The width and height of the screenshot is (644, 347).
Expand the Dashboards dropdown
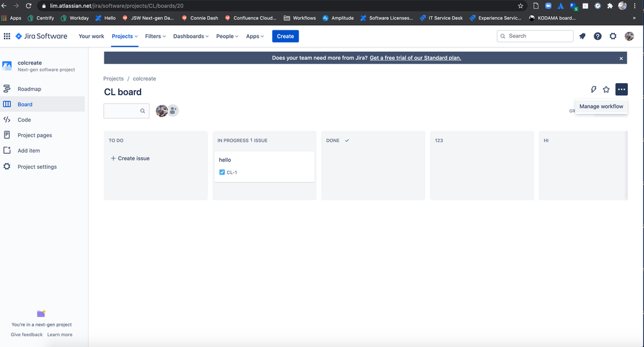pos(191,36)
